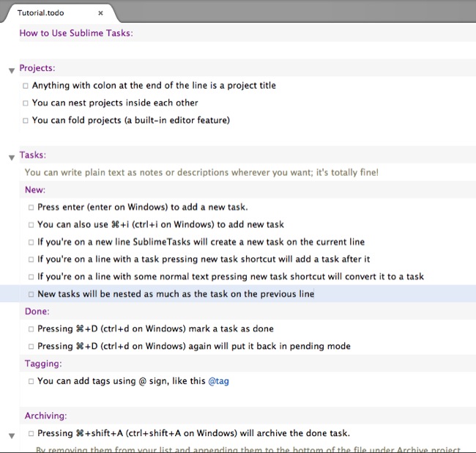Close the Tutorial.todo tab
Screen dimensions: 476x453
[100, 13]
